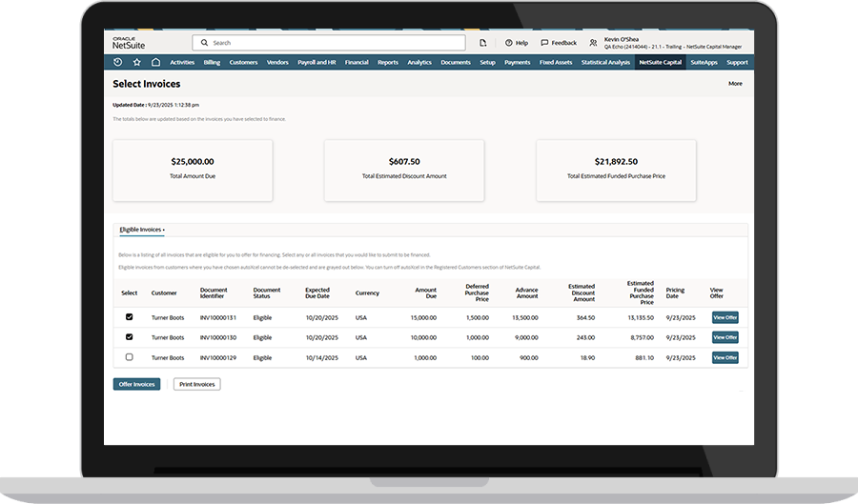Screen dimensions: 858x504
Task: Click into the global Search field
Action: click(329, 43)
